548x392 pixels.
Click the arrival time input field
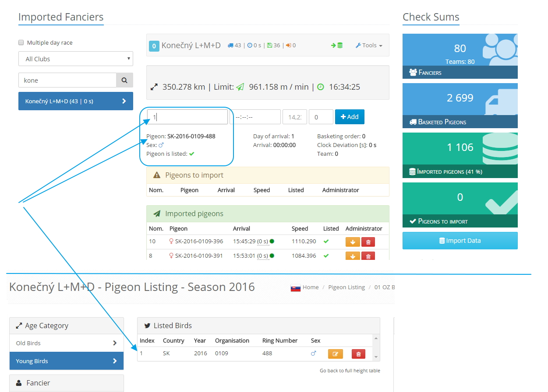tap(255, 117)
